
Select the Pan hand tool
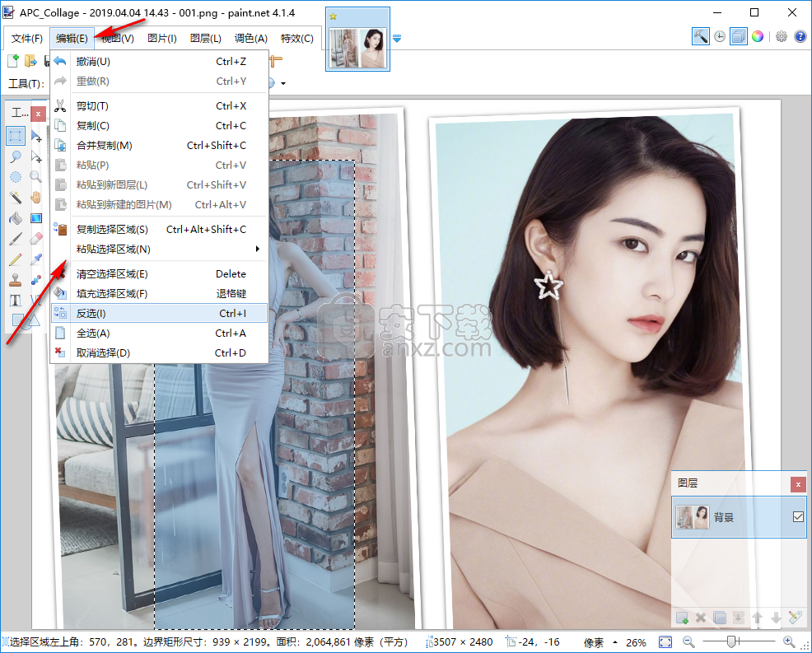35,198
